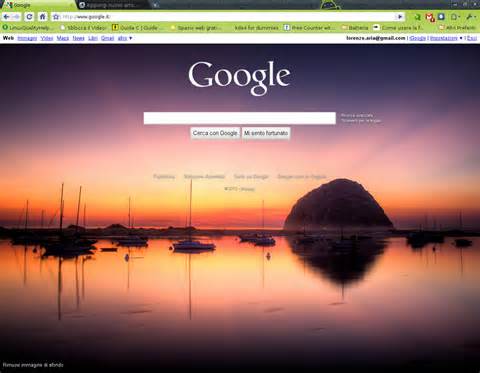The height and width of the screenshot is (373, 480).
Task: Open the for dummies bookmark
Action: coord(256,28)
